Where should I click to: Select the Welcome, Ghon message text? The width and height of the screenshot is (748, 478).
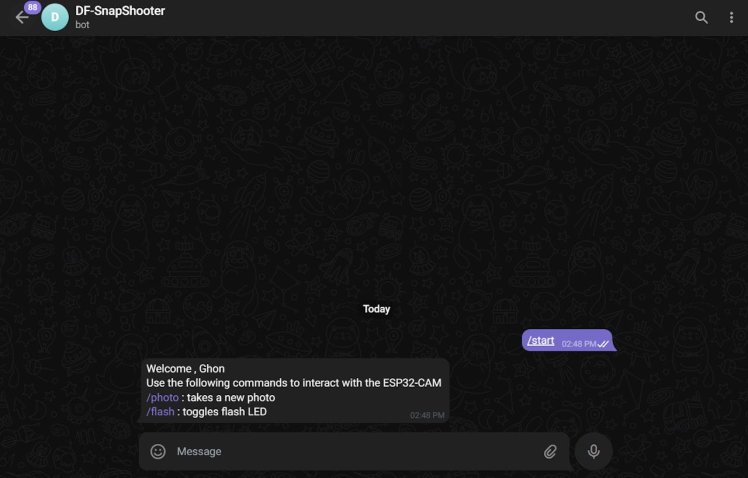pyautogui.click(x=185, y=369)
